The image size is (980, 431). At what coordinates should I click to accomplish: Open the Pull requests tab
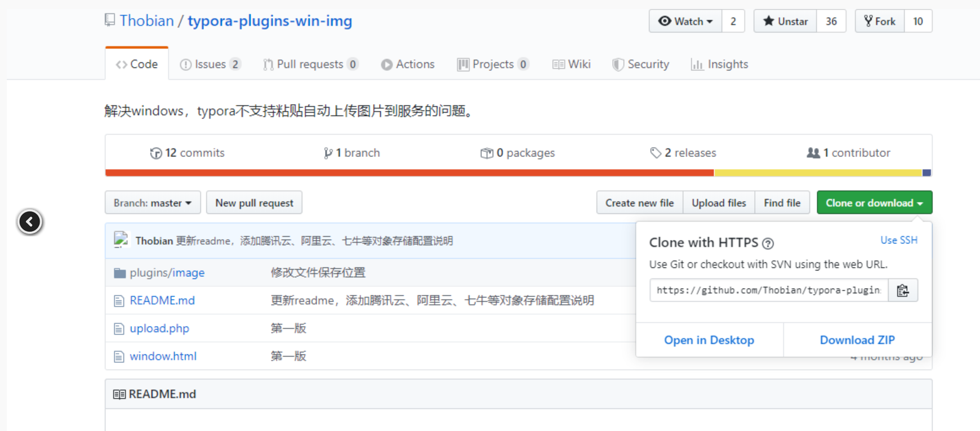coord(310,64)
